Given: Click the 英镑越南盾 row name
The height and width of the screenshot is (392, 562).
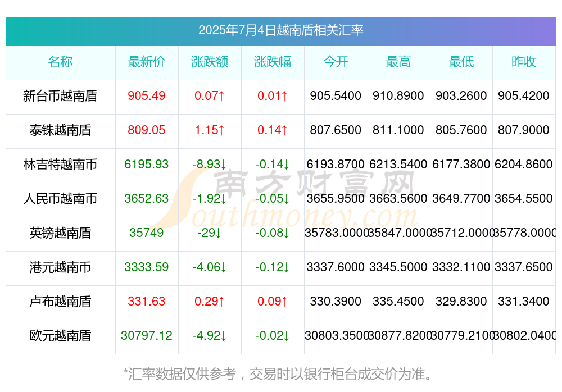Looking at the screenshot, I should click(x=60, y=233).
